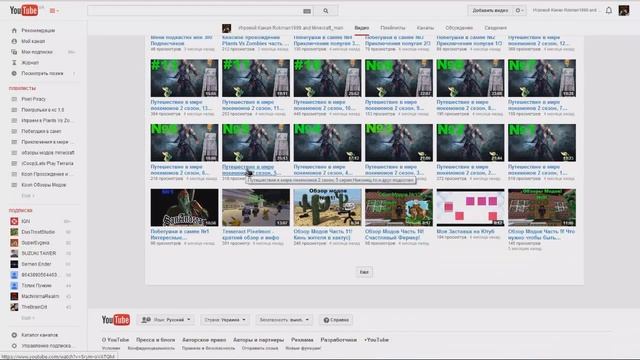Open the San Andreas Побегушки №1 thumbnail

(x=184, y=207)
